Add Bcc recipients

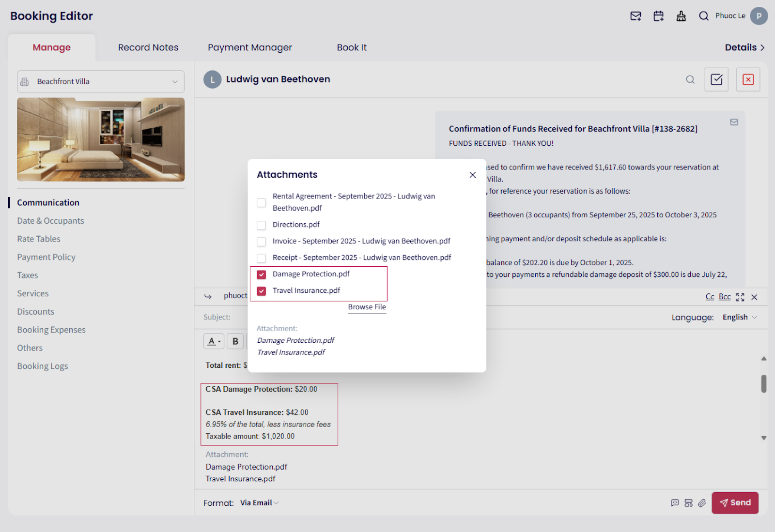pos(725,297)
